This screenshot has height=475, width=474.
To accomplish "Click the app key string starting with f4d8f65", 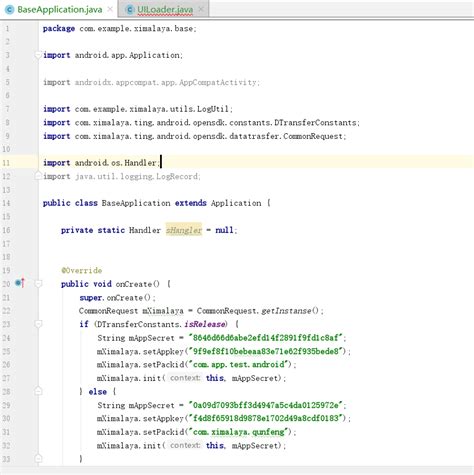I will (x=266, y=418).
